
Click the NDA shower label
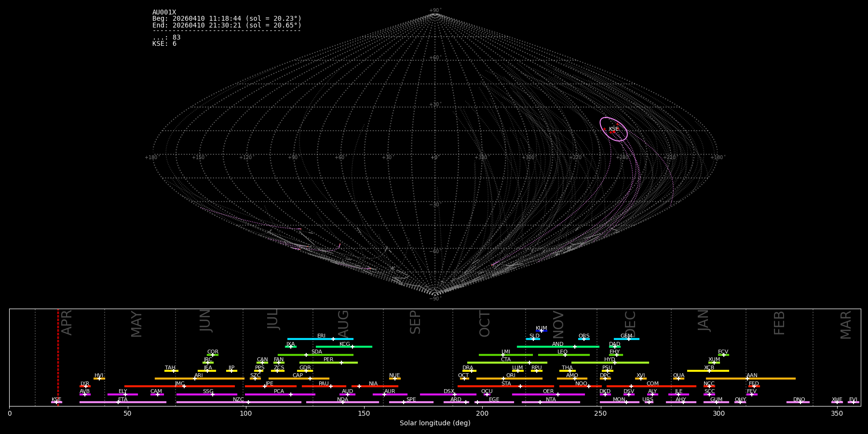pyautogui.click(x=342, y=400)
